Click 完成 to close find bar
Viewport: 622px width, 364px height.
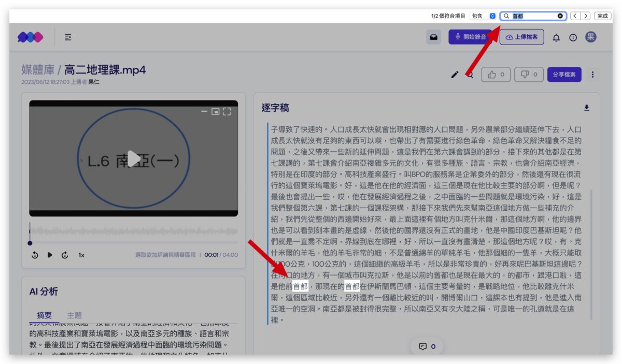point(602,16)
